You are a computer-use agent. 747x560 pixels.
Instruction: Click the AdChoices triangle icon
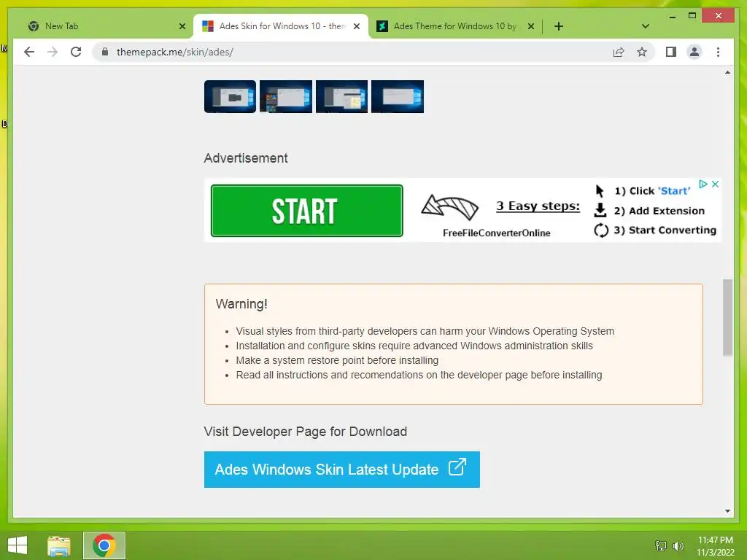[703, 184]
